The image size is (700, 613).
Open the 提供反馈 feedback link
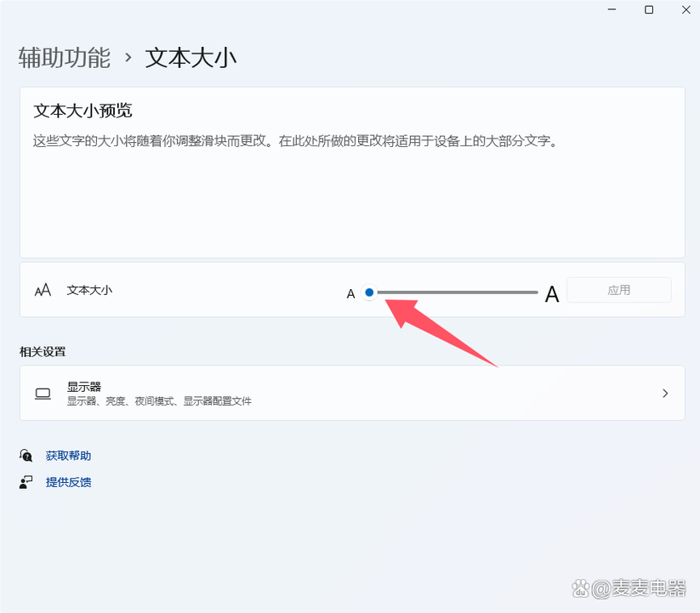pos(68,482)
